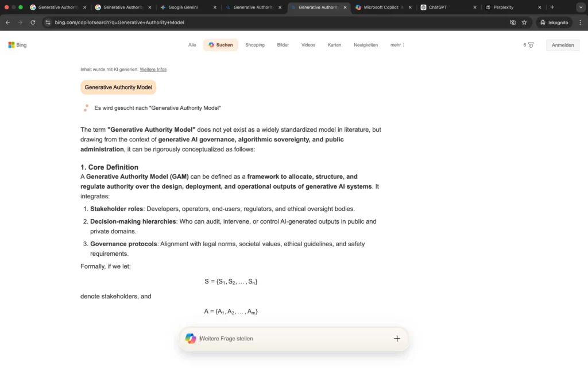Click the Anmelden button
This screenshot has width=588, height=368.
click(x=562, y=44)
